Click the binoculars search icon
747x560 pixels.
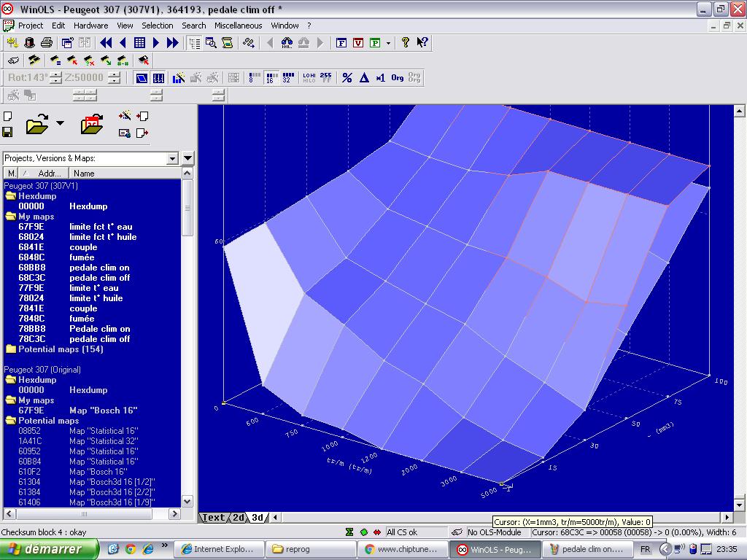pyautogui.click(x=287, y=43)
